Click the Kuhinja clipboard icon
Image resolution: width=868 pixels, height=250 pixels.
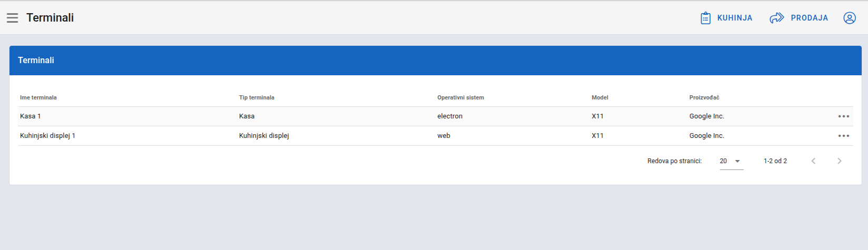pyautogui.click(x=705, y=18)
